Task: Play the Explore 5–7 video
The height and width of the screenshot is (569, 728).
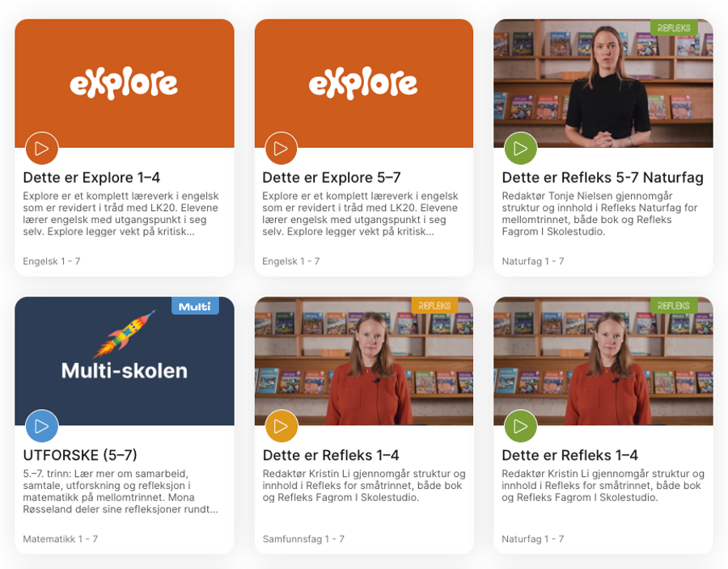Action: [x=281, y=149]
